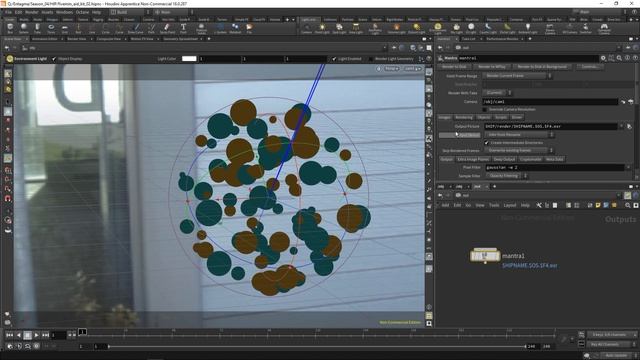Select the Ambient Light shelf tool
The height and width of the screenshot is (360, 640).
coord(528,29)
